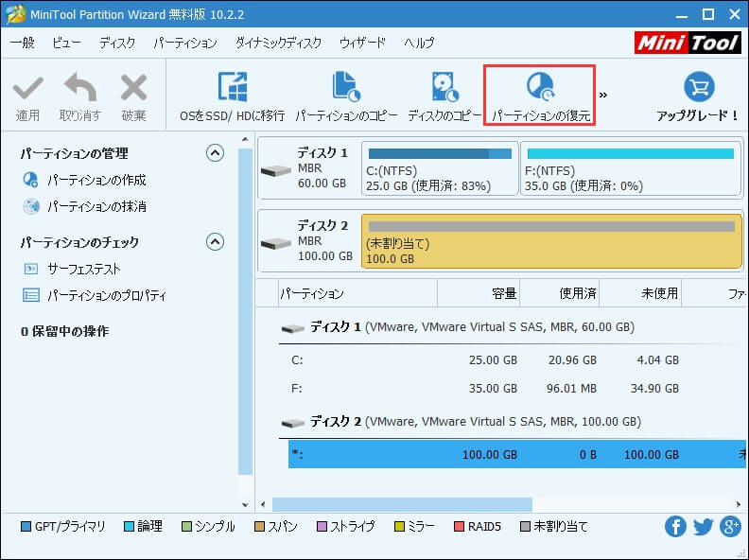The width and height of the screenshot is (749, 560).
Task: Open the Twitter link icon
Action: [704, 527]
